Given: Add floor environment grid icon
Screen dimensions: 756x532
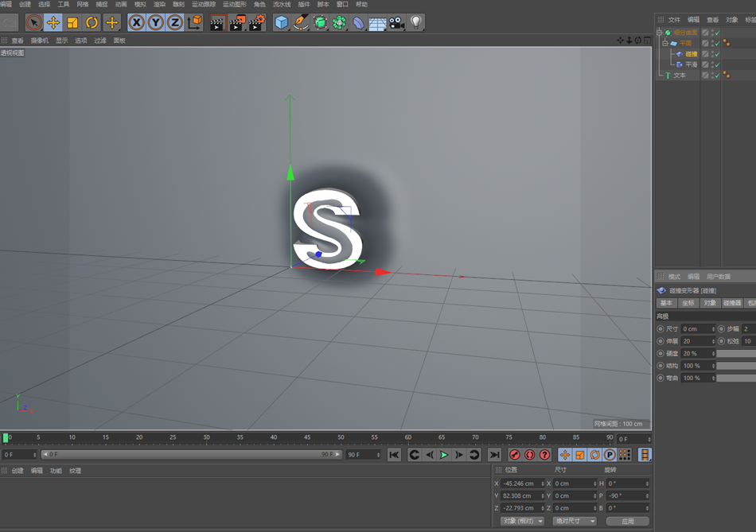Looking at the screenshot, I should point(377,22).
